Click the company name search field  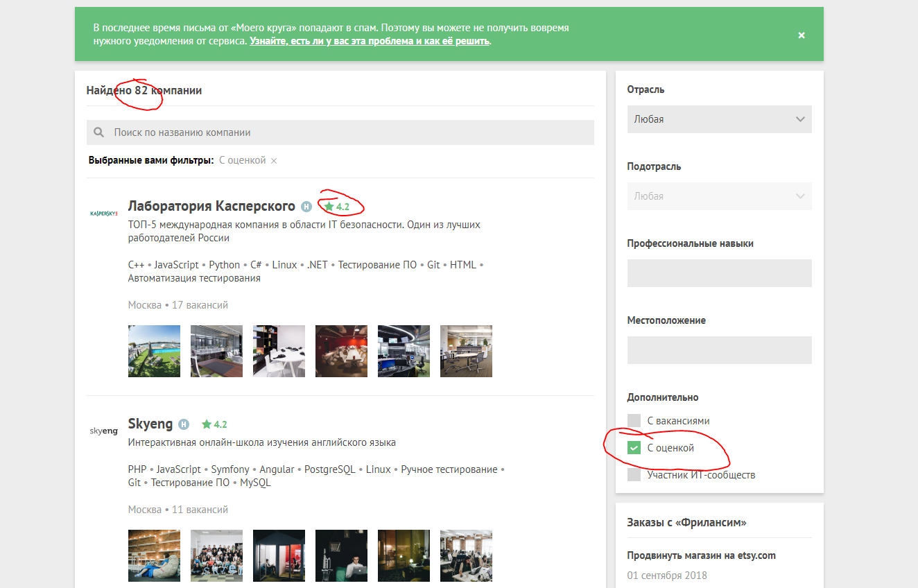tap(340, 132)
